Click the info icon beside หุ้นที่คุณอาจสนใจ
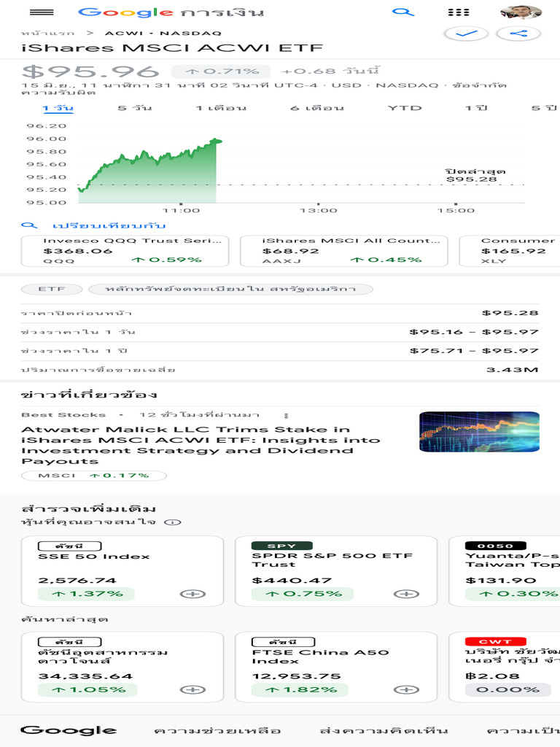Image resolution: width=560 pixels, height=747 pixels. (172, 522)
